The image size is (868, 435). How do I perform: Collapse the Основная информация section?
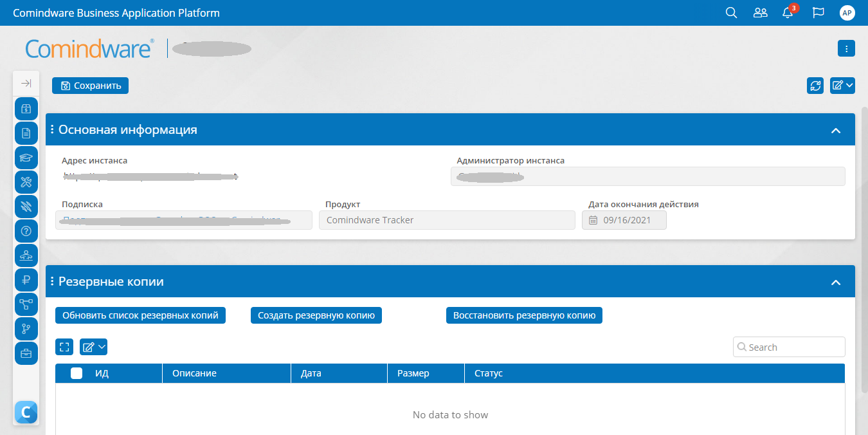coord(836,130)
